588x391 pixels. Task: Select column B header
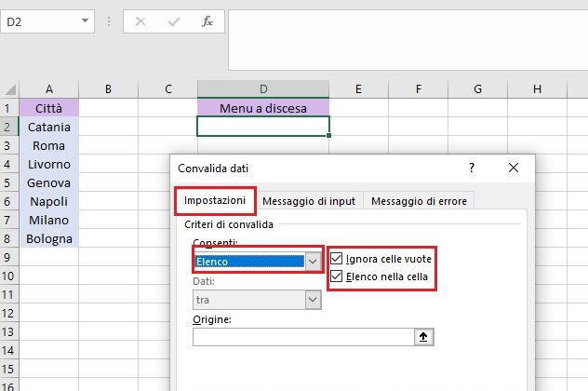pos(108,89)
